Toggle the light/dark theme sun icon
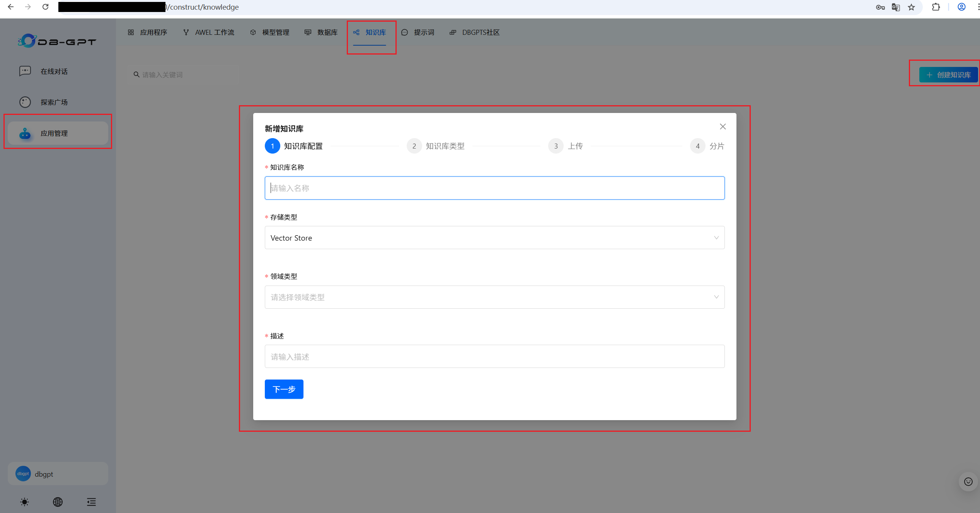 (24, 502)
